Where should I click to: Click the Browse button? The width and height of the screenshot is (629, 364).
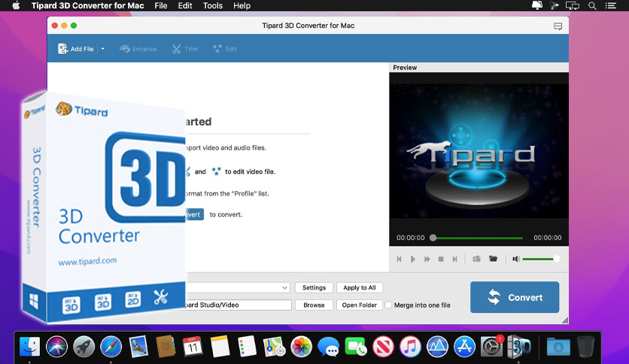(x=314, y=305)
